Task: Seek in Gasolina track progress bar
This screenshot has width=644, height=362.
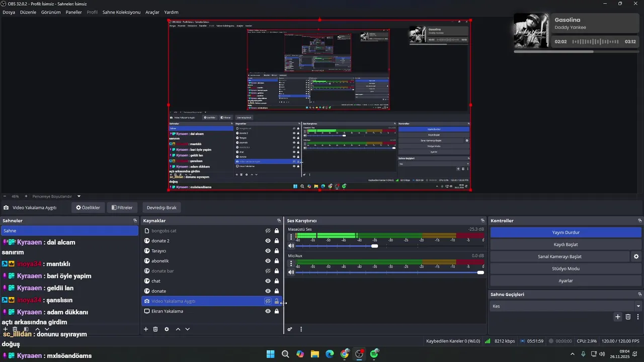Action: (x=576, y=51)
